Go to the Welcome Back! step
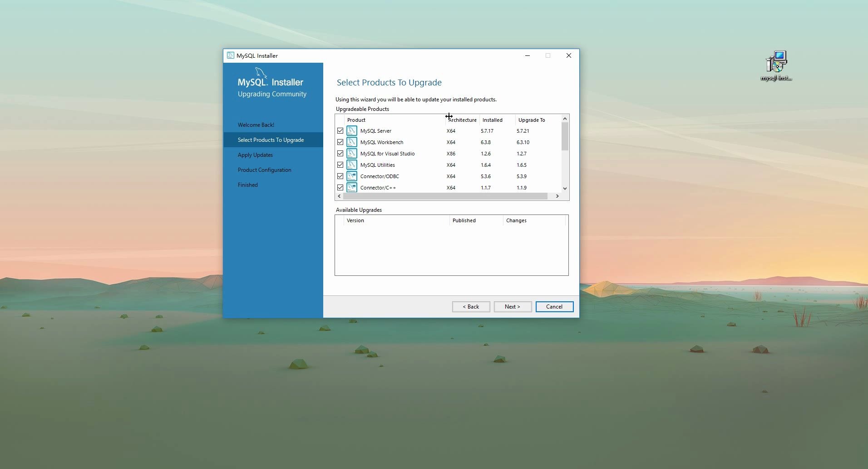Image resolution: width=868 pixels, height=469 pixels. pyautogui.click(x=256, y=125)
